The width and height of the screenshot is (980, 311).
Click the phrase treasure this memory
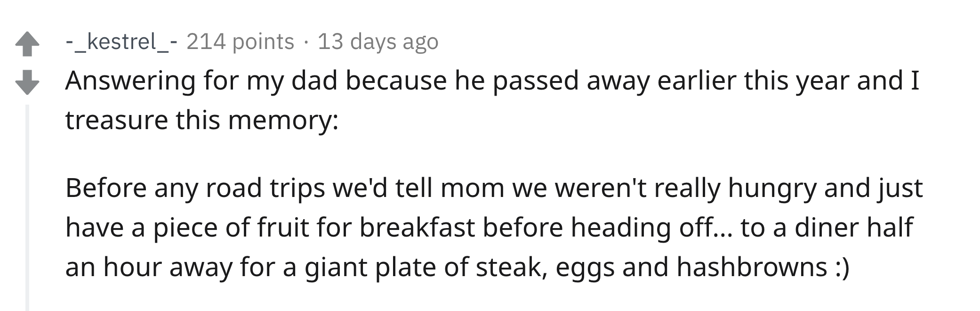click(x=201, y=120)
